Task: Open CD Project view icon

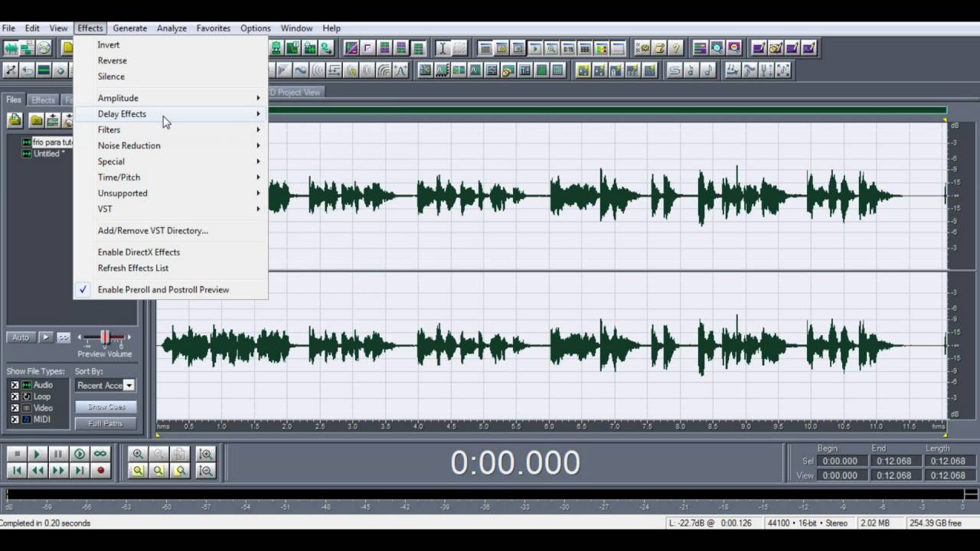Action: (44, 48)
